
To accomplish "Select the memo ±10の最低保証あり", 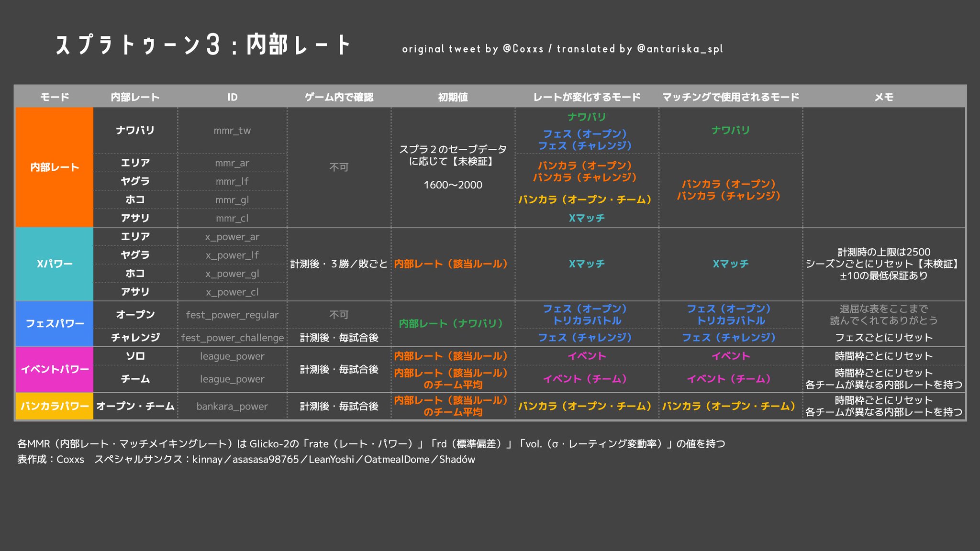I will [x=884, y=276].
